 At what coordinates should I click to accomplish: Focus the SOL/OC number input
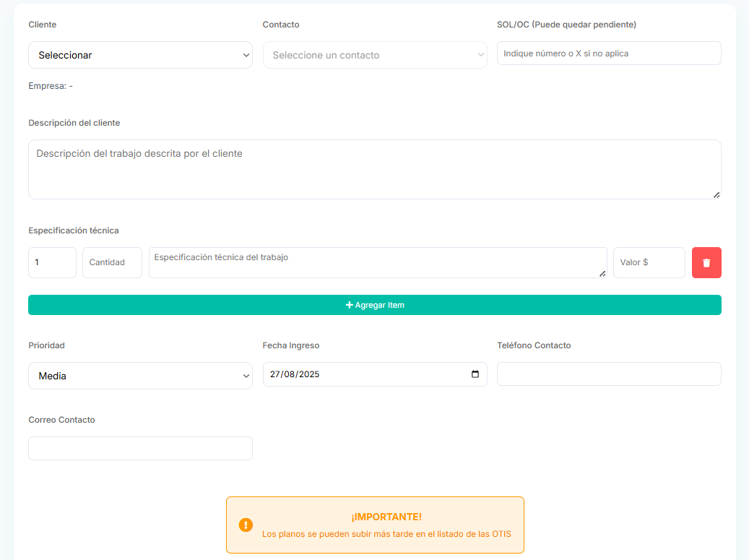coord(609,53)
